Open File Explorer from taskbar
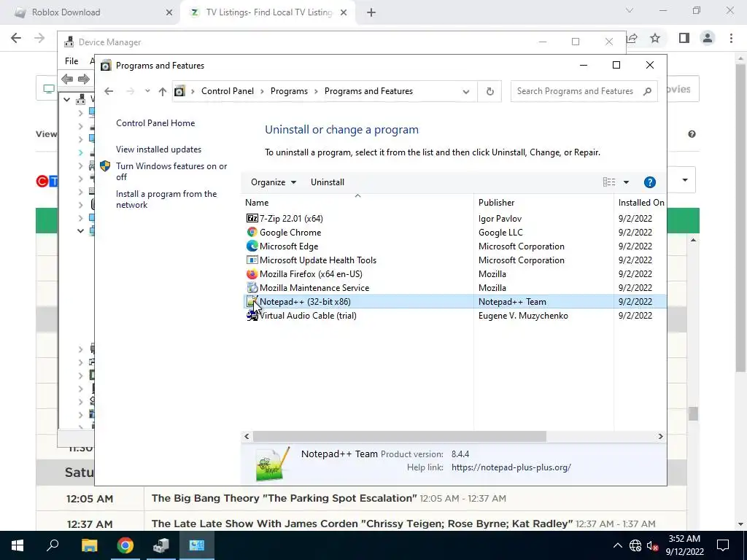The width and height of the screenshot is (747, 560). [89, 545]
